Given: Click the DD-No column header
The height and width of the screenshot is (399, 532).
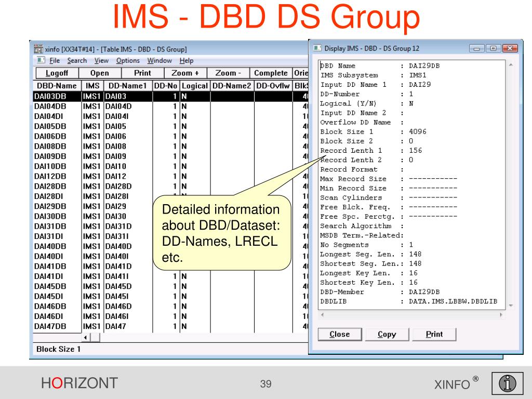Looking at the screenshot, I should (166, 86).
